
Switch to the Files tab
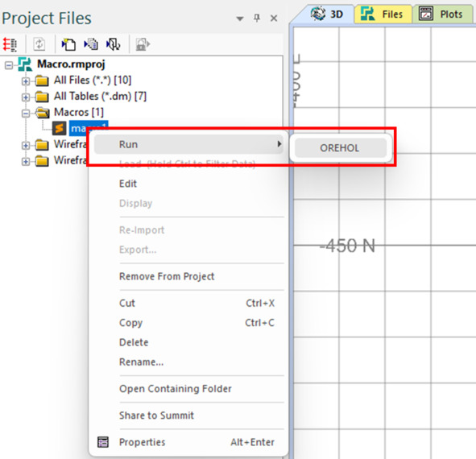pos(383,14)
